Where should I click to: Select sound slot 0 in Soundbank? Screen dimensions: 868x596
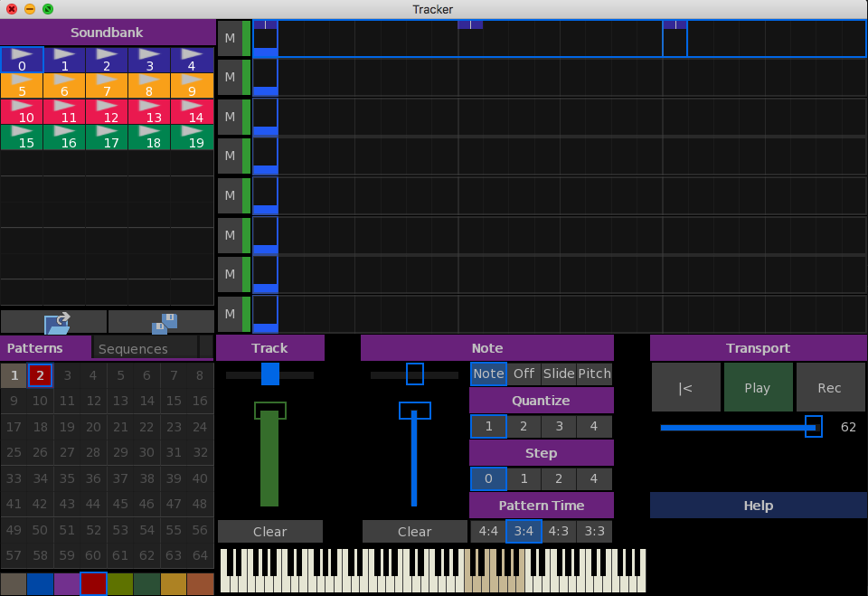tap(22, 60)
